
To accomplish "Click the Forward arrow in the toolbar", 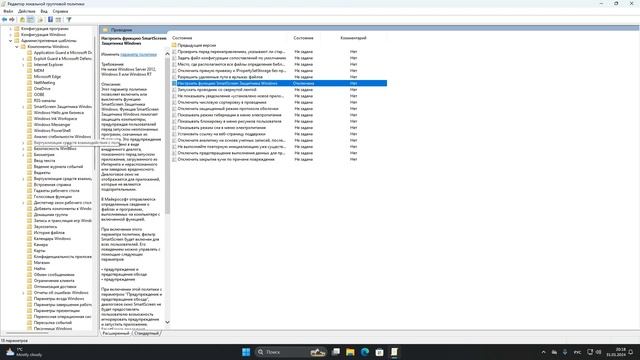I will tap(12, 20).
